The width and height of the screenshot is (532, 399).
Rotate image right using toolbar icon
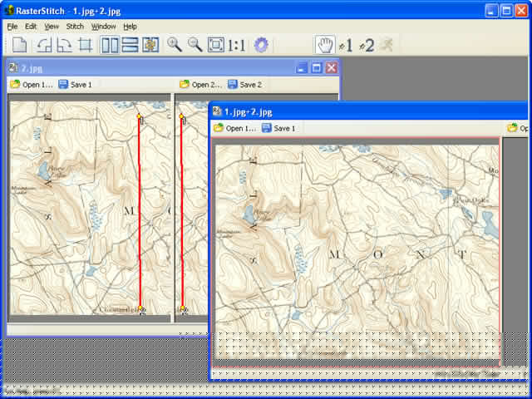click(x=64, y=45)
